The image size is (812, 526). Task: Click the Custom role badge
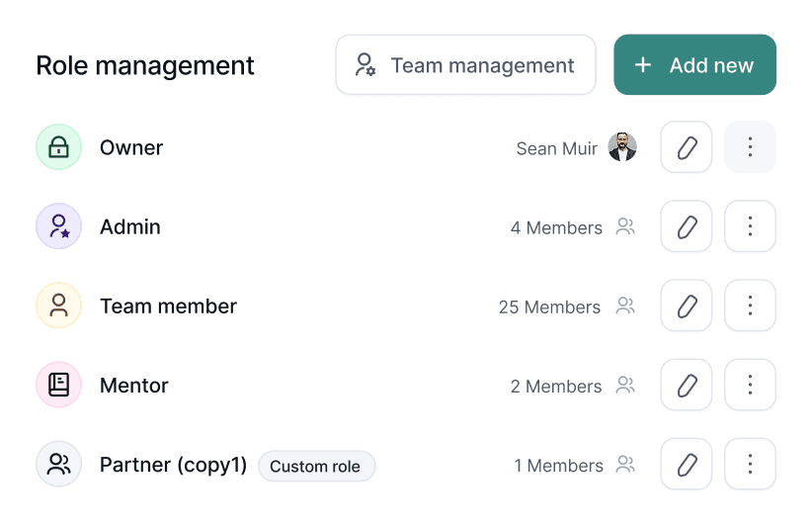click(x=316, y=466)
